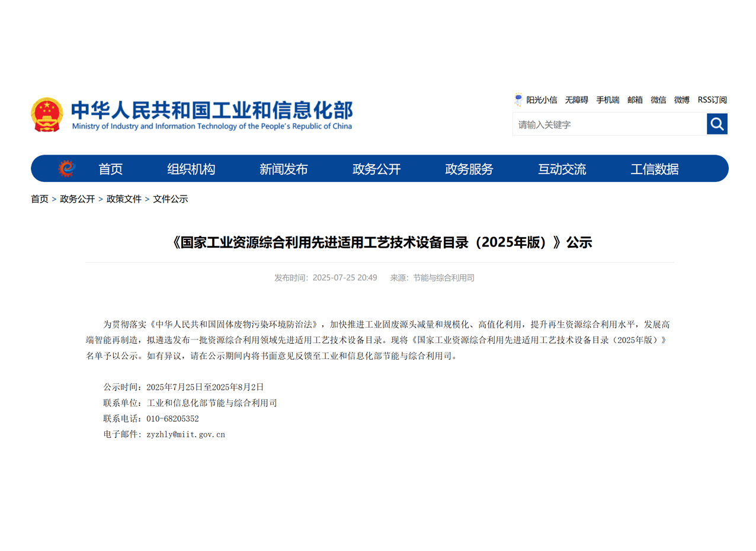
Task: Click the 微信 link
Action: point(658,100)
